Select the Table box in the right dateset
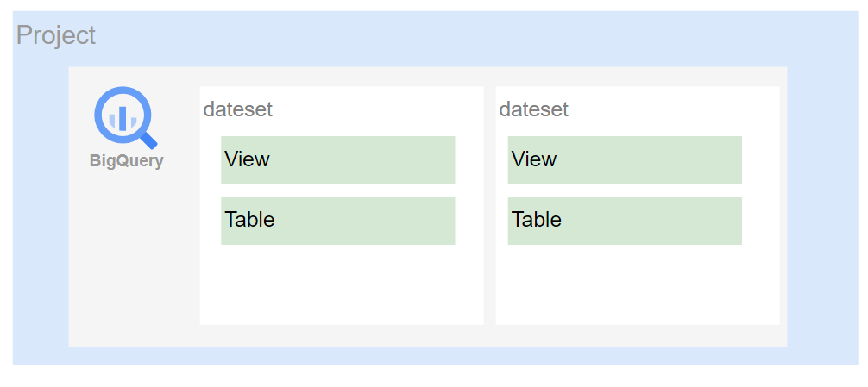Image resolution: width=868 pixels, height=387 pixels. pos(625,221)
